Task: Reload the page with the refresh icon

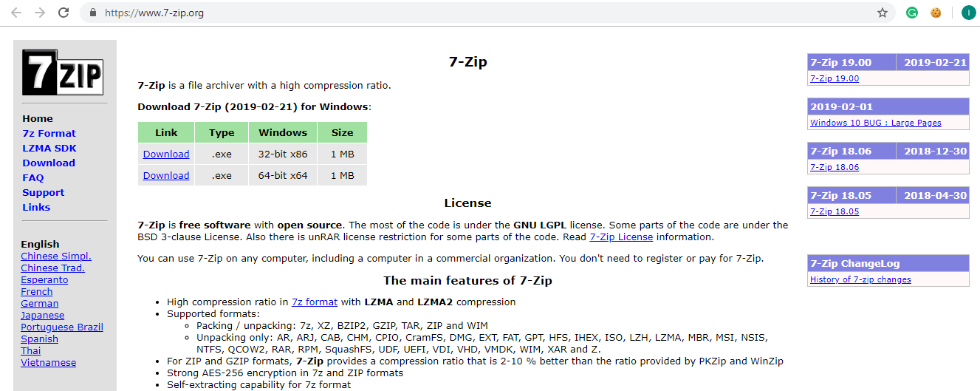Action: [64, 13]
